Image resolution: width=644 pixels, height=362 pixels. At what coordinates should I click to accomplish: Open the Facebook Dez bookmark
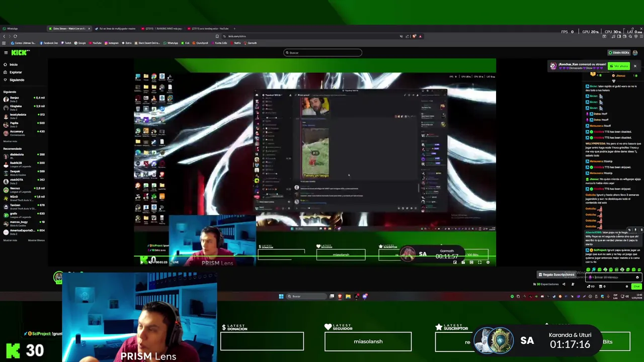click(x=49, y=43)
